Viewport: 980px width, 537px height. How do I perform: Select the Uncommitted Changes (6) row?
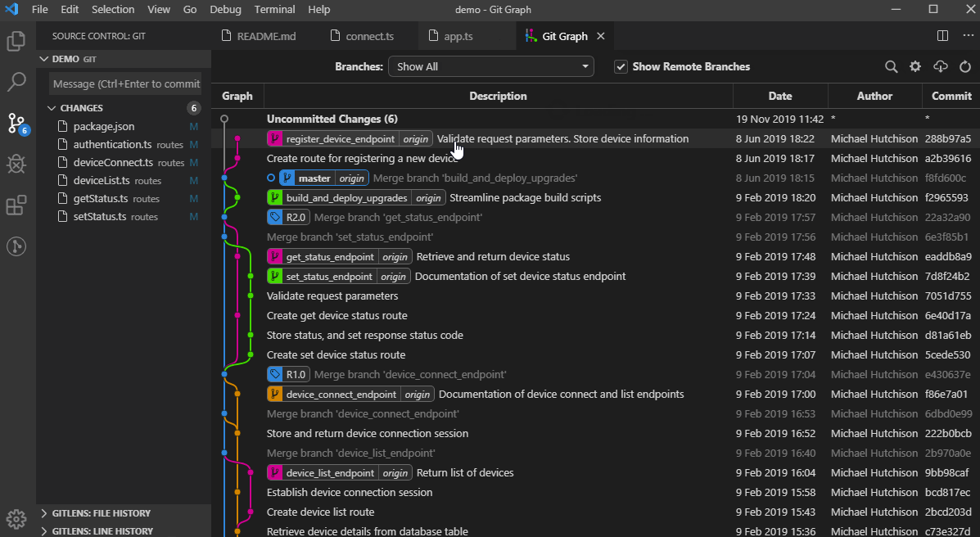coord(596,119)
